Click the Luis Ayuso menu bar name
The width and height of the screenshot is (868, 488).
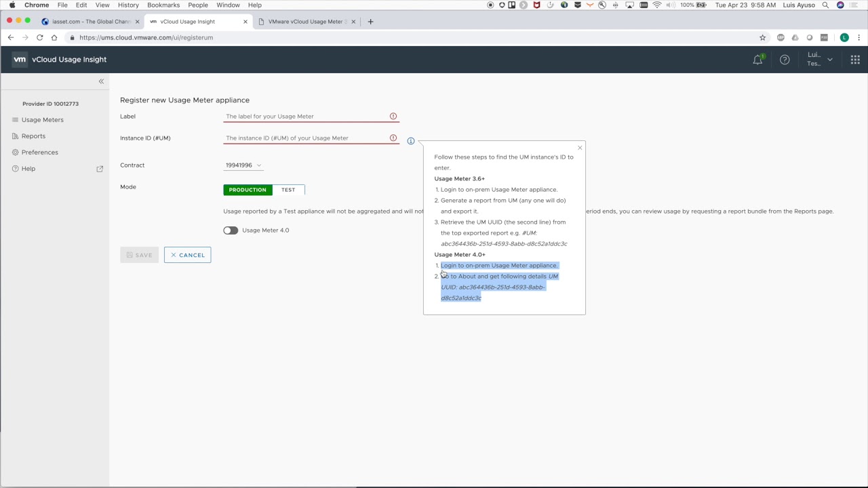pos(798,5)
